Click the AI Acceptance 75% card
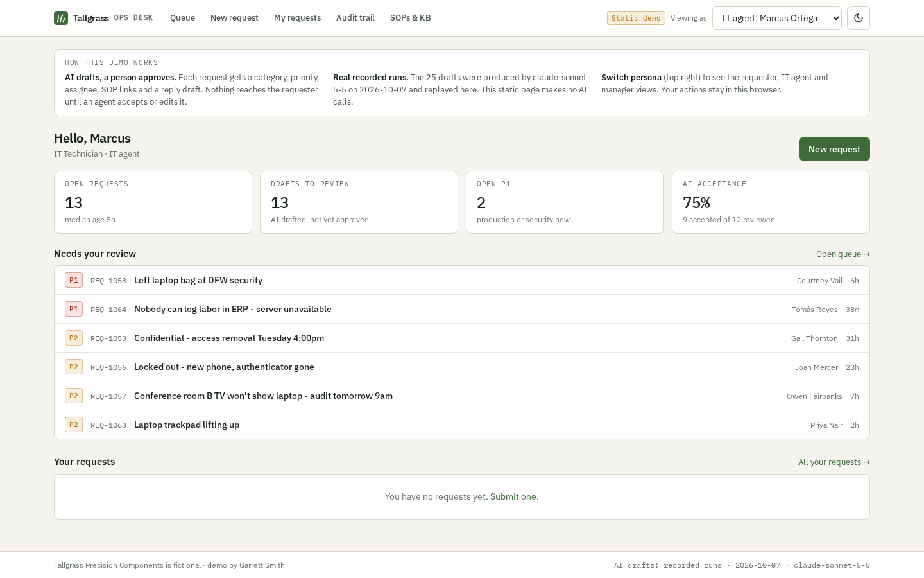 [x=771, y=202]
